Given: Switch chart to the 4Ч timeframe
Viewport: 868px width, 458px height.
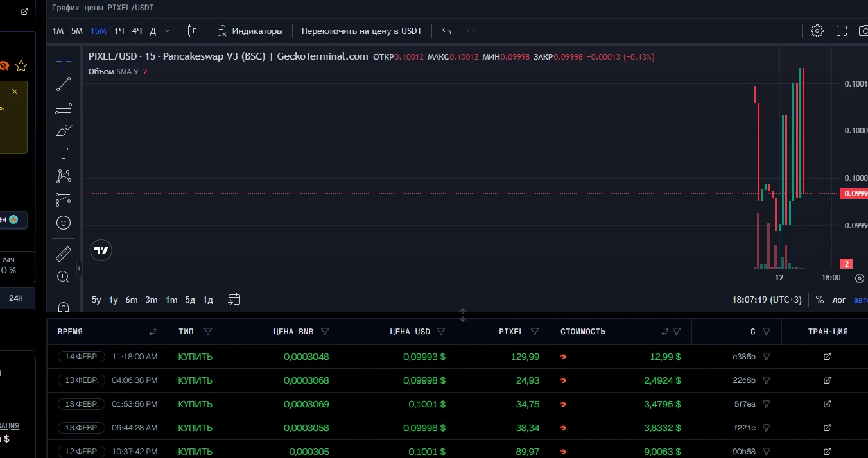Looking at the screenshot, I should 137,31.
